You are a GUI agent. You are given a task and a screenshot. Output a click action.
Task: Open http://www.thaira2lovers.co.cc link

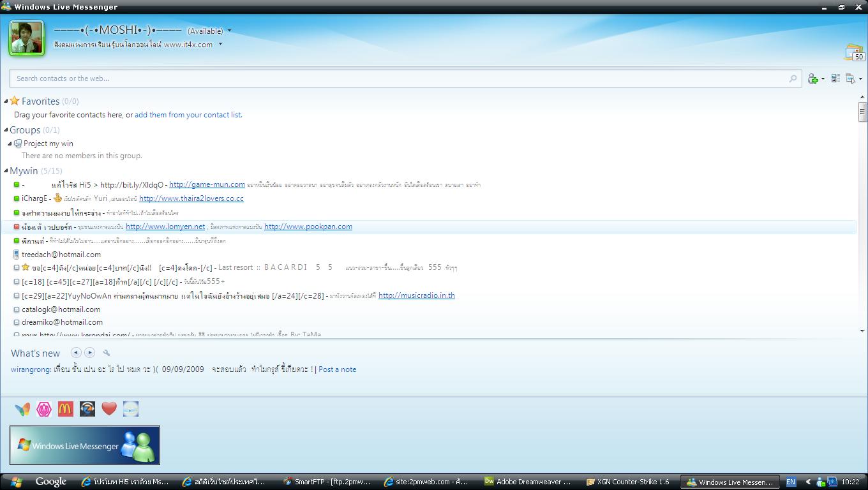(x=191, y=198)
